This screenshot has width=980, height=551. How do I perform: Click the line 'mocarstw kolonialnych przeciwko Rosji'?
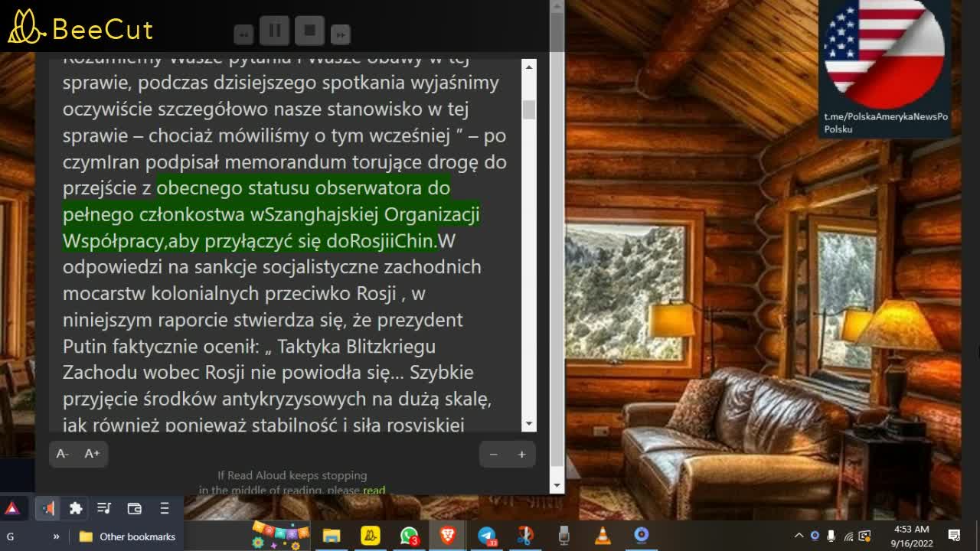(230, 293)
